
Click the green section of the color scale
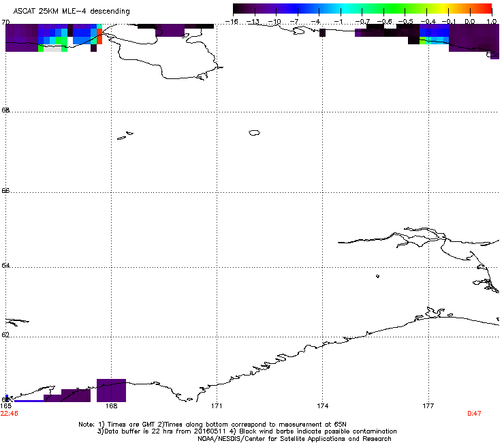(x=395, y=9)
